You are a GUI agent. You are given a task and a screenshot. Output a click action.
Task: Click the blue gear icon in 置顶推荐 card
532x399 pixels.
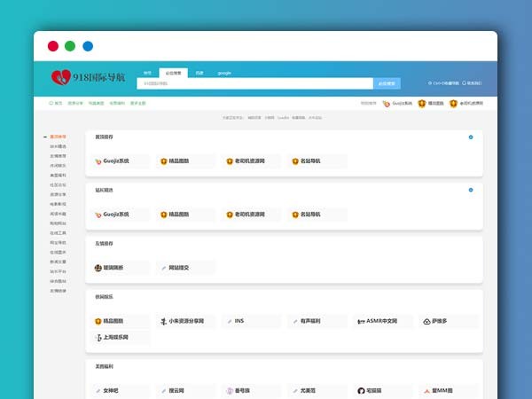point(470,137)
